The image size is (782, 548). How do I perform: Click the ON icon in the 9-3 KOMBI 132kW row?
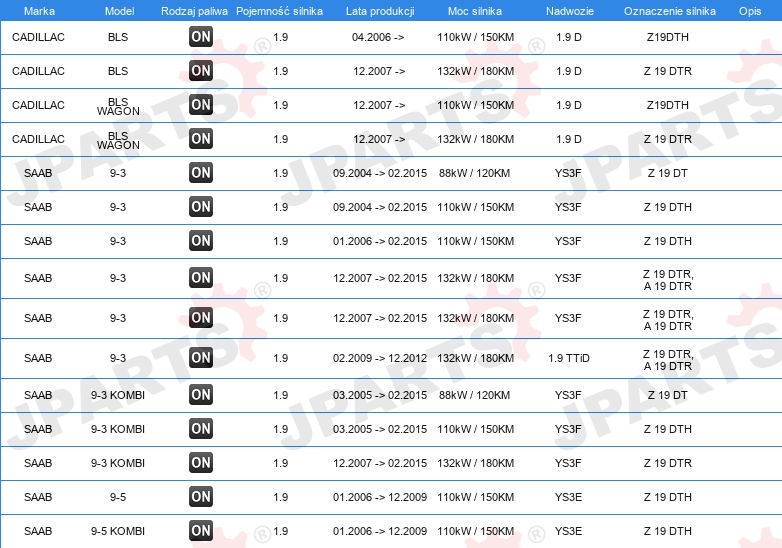coord(201,462)
